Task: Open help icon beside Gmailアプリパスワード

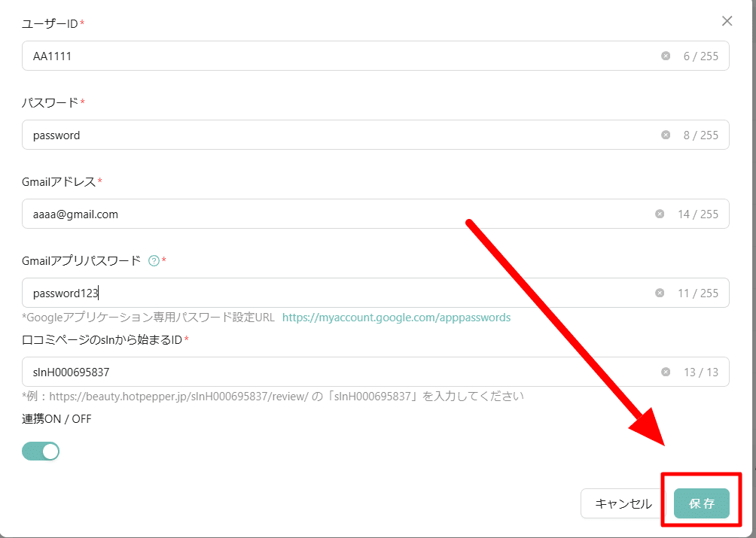Action: click(x=154, y=261)
